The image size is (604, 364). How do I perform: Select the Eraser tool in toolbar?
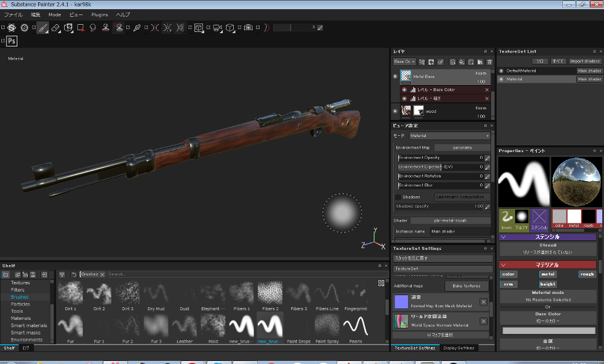[x=56, y=28]
